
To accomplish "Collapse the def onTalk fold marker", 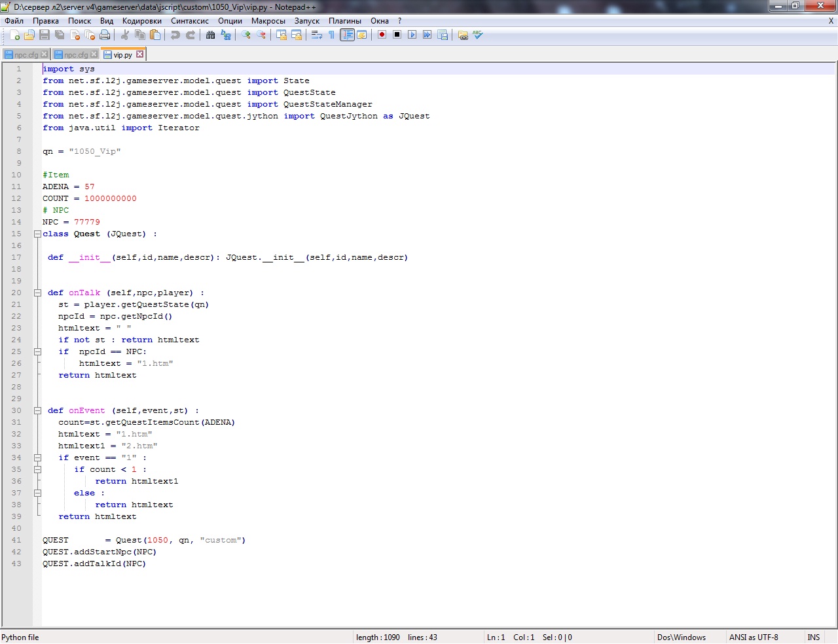I will [x=37, y=293].
